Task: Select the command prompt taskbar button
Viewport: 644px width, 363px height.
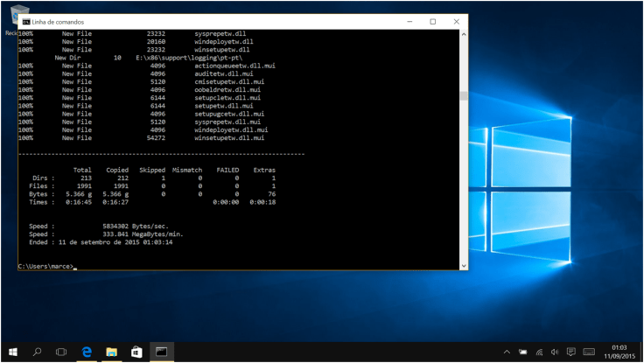Action: coord(162,352)
